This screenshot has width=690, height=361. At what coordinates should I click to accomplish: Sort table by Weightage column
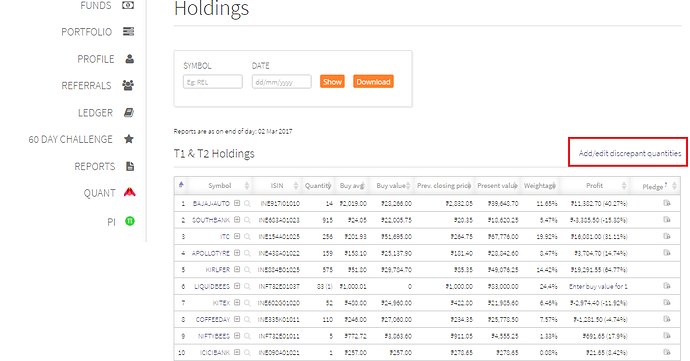(540, 186)
